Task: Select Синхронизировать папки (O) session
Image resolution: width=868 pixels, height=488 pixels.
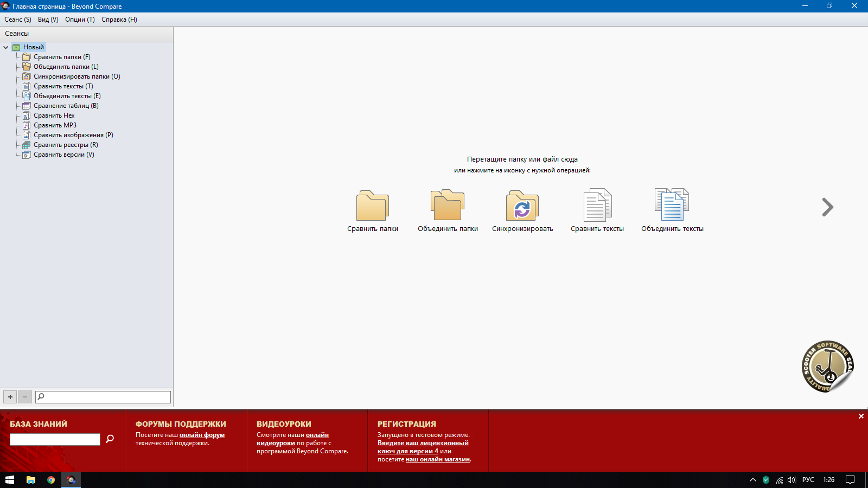Action: [x=76, y=76]
